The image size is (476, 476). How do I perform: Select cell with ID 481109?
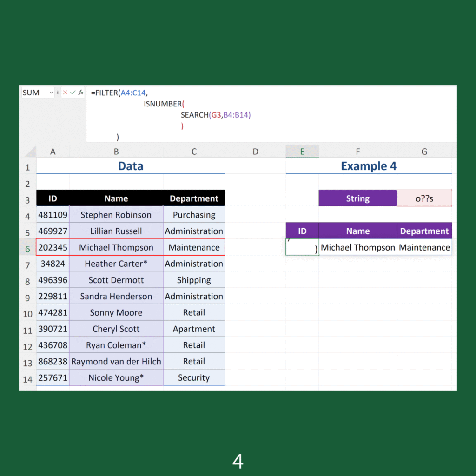pos(53,215)
